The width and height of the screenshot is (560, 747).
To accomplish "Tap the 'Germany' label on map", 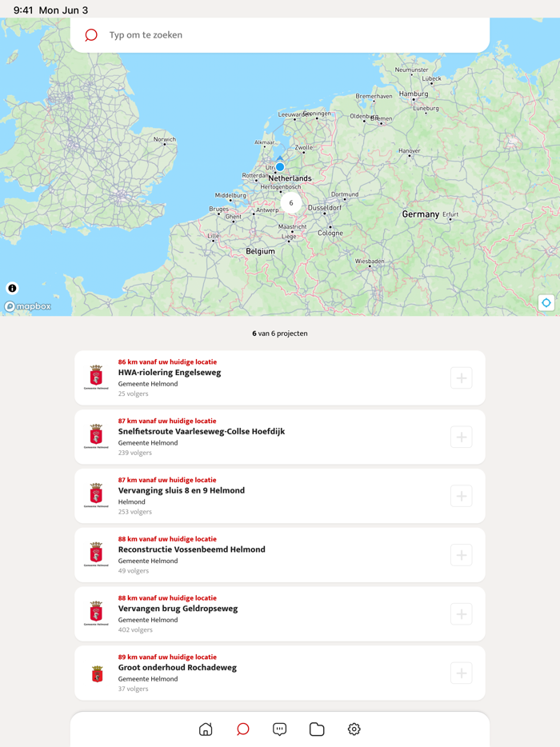I will pos(420,214).
